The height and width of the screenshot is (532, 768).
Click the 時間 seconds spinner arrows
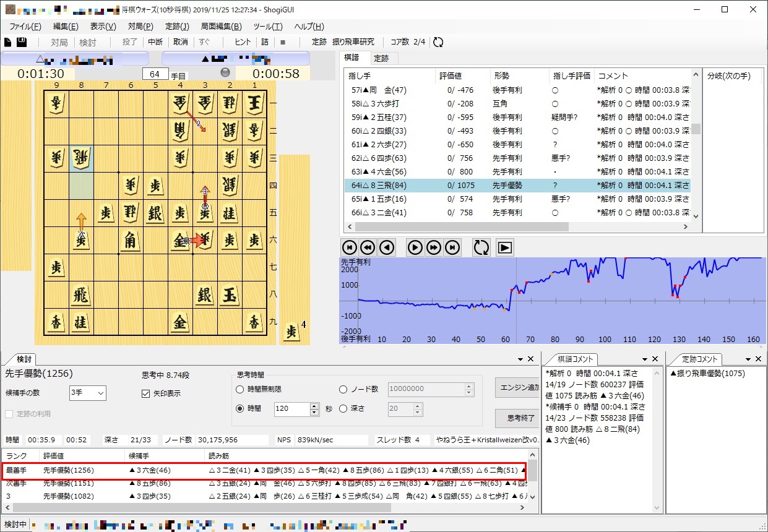click(x=314, y=409)
